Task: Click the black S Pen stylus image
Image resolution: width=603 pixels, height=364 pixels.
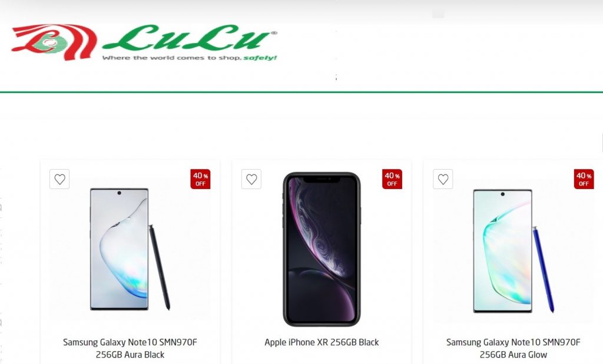Action: pos(160,267)
